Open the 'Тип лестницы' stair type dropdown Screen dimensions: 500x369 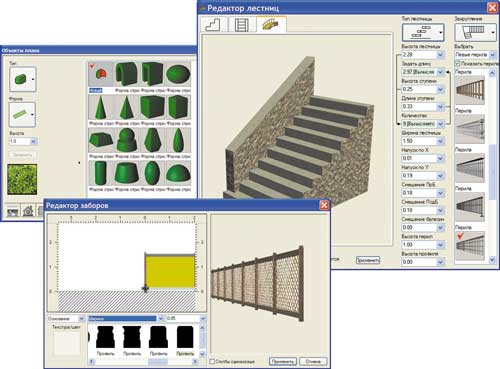click(x=423, y=32)
